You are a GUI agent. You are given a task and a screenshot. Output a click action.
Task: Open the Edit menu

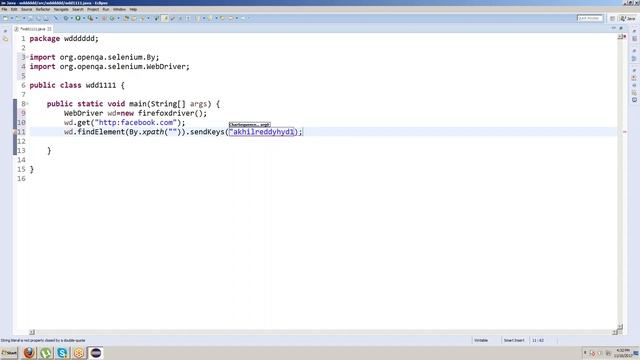(x=14, y=9)
